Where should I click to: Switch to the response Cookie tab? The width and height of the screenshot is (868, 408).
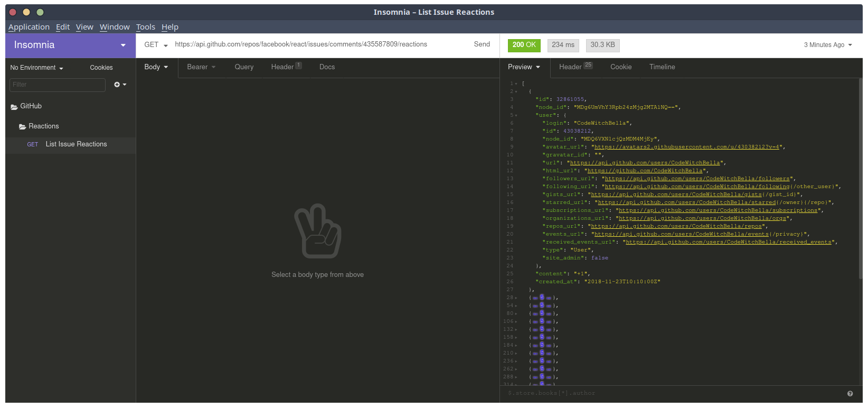[x=621, y=67]
